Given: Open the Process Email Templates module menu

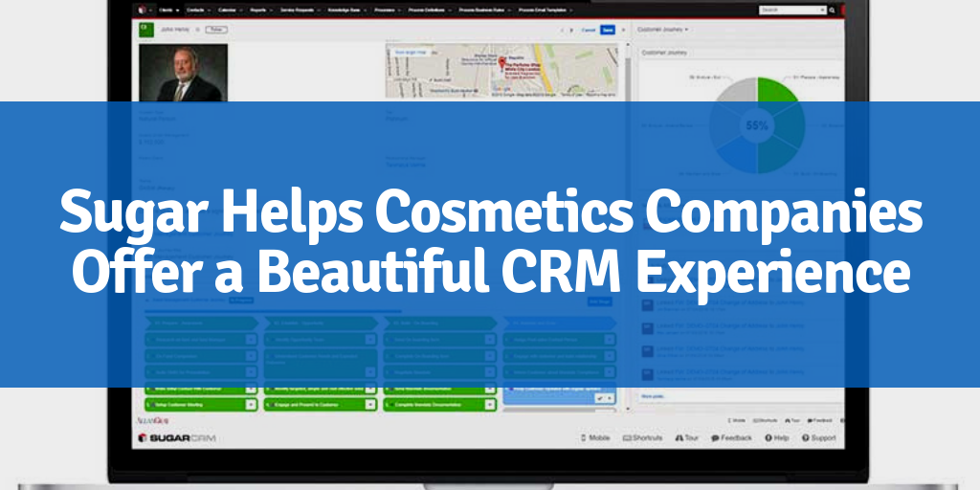Looking at the screenshot, I should (x=544, y=10).
